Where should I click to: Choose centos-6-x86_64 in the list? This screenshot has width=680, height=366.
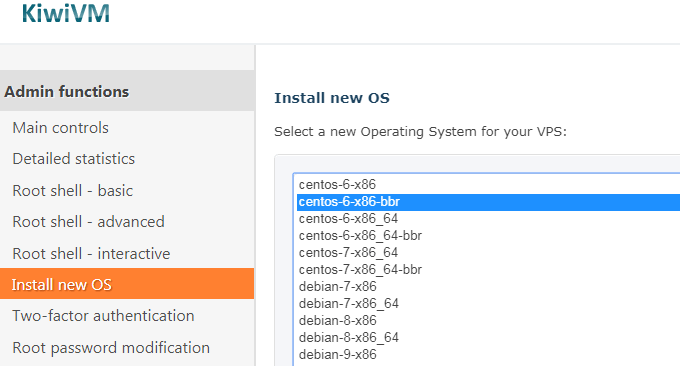click(488, 219)
